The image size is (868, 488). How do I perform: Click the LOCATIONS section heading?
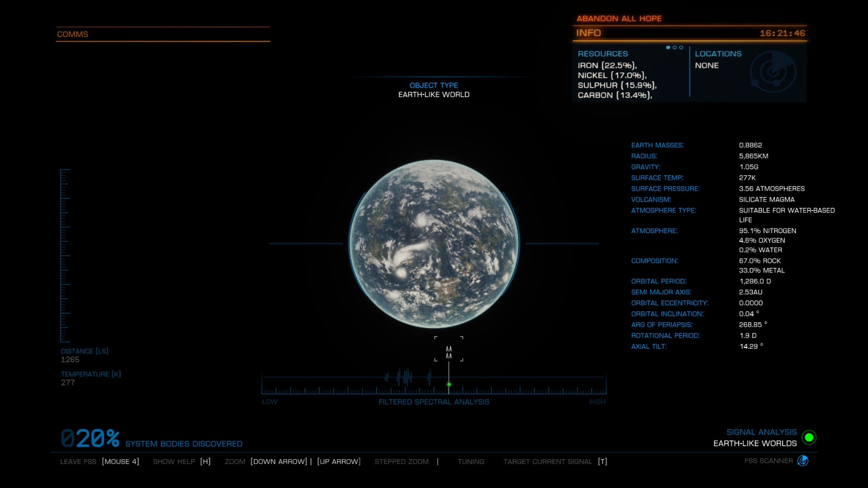pyautogui.click(x=718, y=54)
